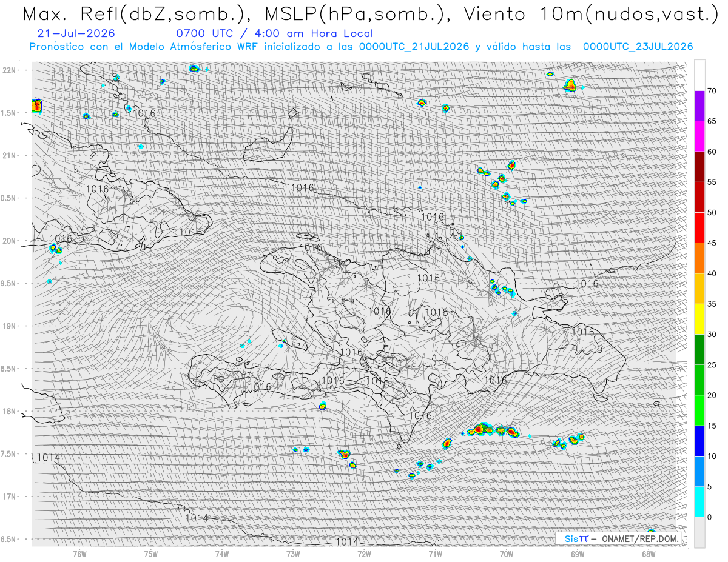Click the '17N' latitude label
Viewport: 728px width, 562px height.
click(8, 497)
